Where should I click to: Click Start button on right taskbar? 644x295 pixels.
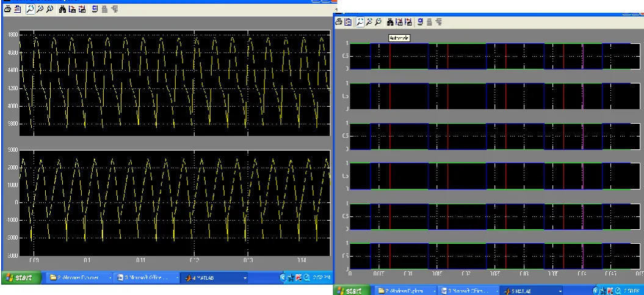[x=352, y=291]
